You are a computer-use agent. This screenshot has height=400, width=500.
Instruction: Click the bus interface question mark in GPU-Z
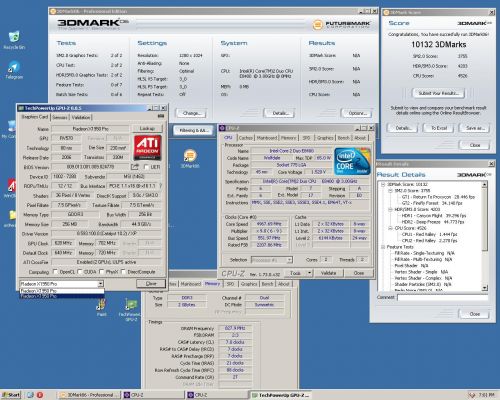point(161,186)
